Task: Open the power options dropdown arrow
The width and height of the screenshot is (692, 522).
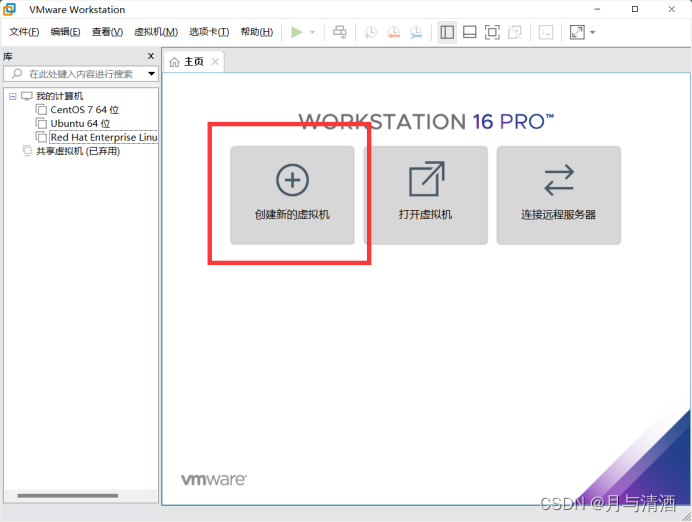Action: coord(312,32)
